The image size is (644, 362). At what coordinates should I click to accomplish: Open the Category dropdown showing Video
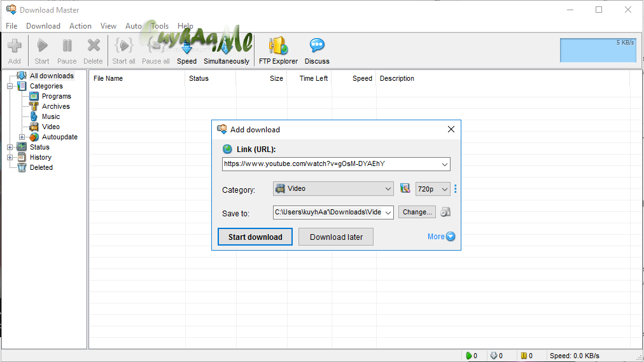point(333,189)
